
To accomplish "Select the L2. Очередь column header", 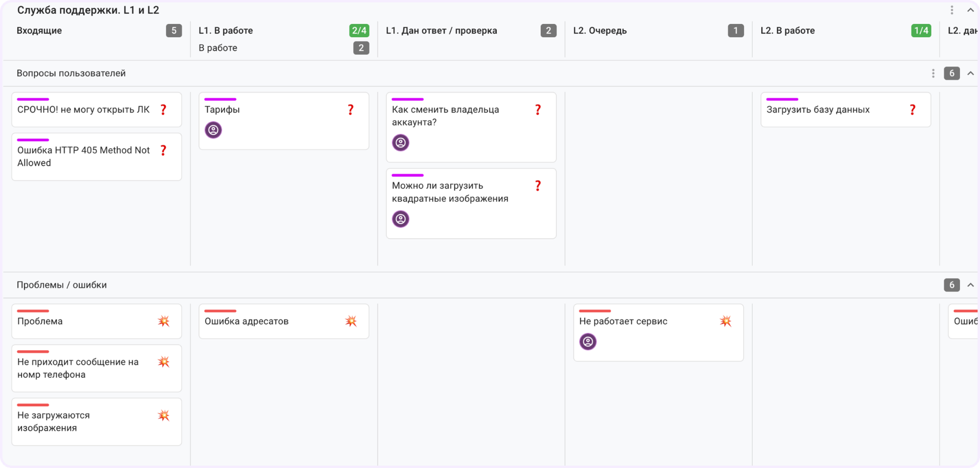I will point(600,30).
